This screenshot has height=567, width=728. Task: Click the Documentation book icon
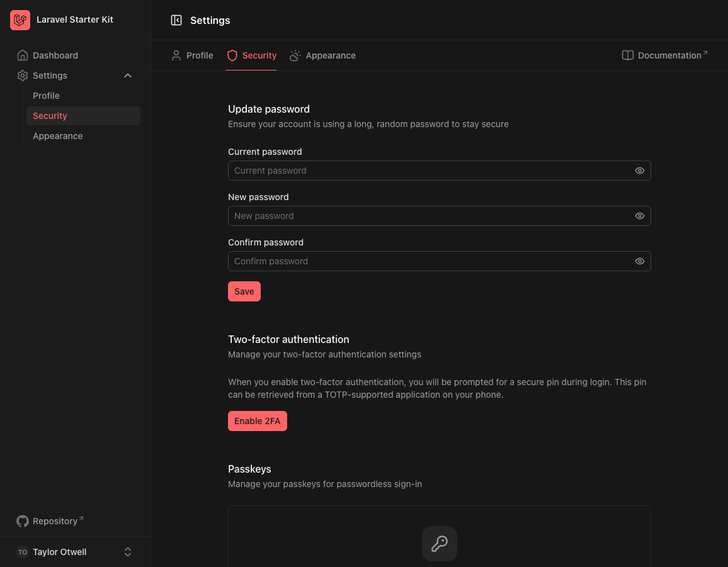tap(628, 55)
